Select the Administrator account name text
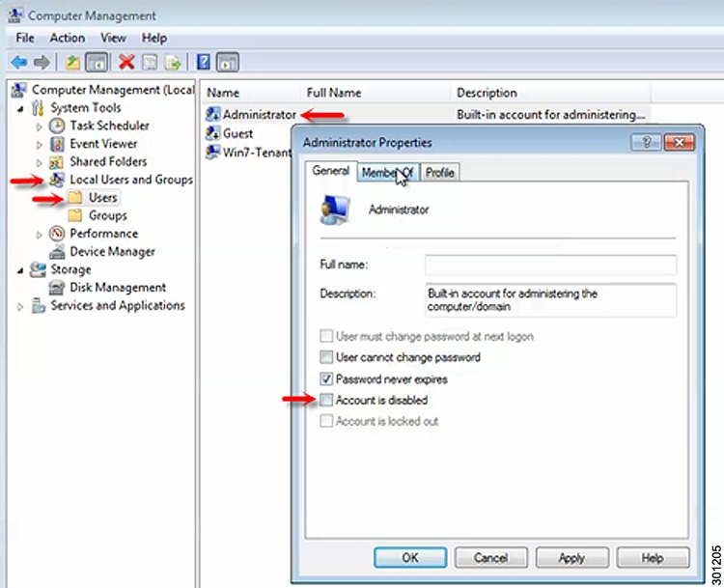724x588 pixels. pyautogui.click(x=260, y=114)
